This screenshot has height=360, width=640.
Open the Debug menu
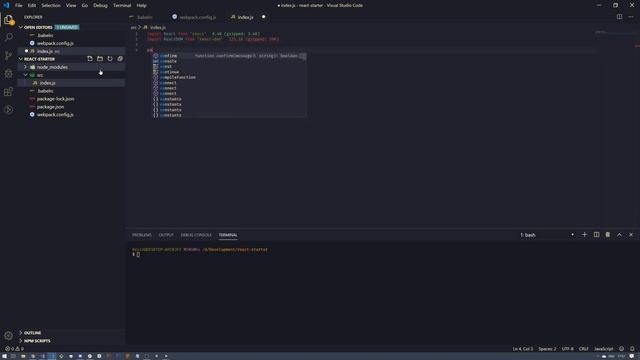100,5
